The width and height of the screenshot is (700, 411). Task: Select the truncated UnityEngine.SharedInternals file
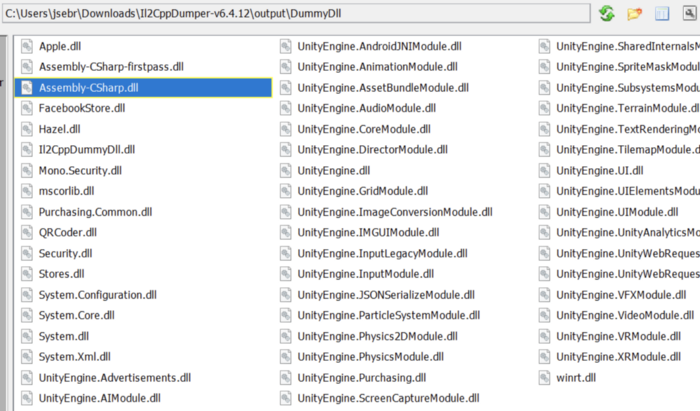coord(628,46)
